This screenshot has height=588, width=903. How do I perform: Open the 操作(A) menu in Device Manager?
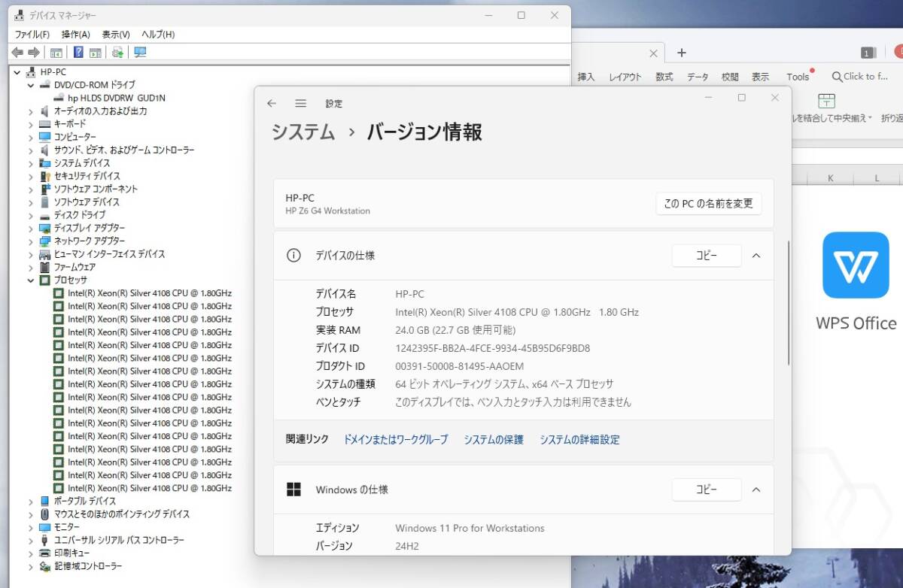click(x=75, y=35)
